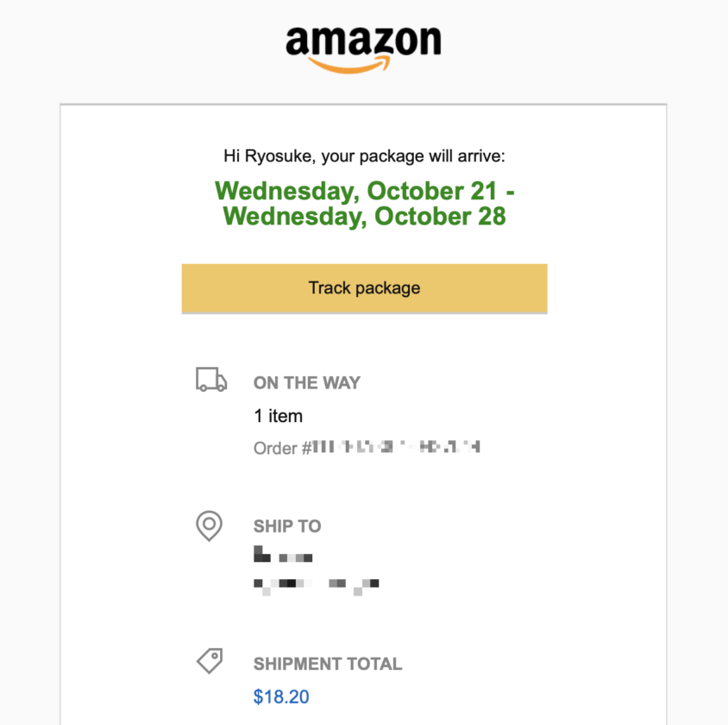Click the delivery truck icon
Screen dimensions: 728x725
tap(211, 380)
